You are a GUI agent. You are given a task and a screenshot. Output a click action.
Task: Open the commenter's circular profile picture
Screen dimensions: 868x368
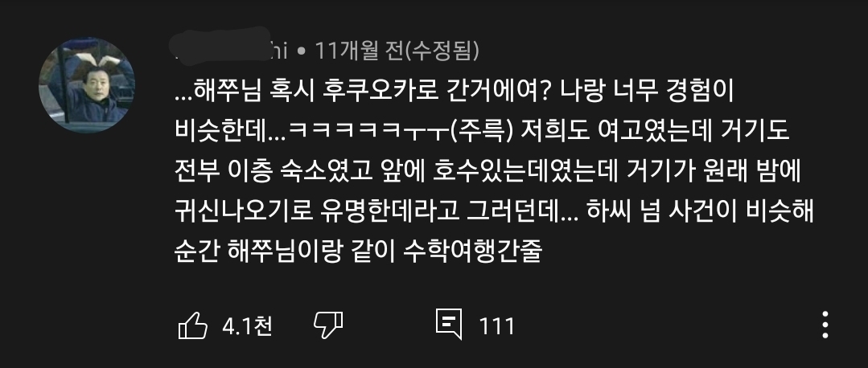click(86, 85)
